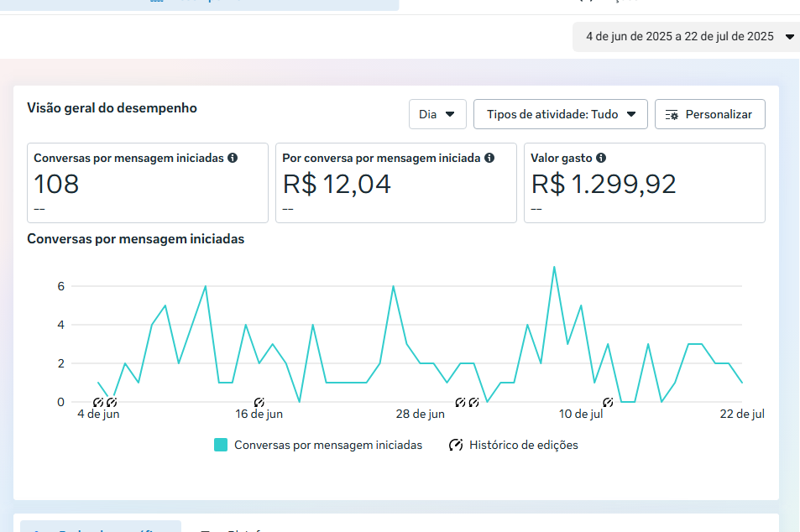Click the left marker of the pair after '28 de jun'
The image size is (800, 532).
point(460,403)
